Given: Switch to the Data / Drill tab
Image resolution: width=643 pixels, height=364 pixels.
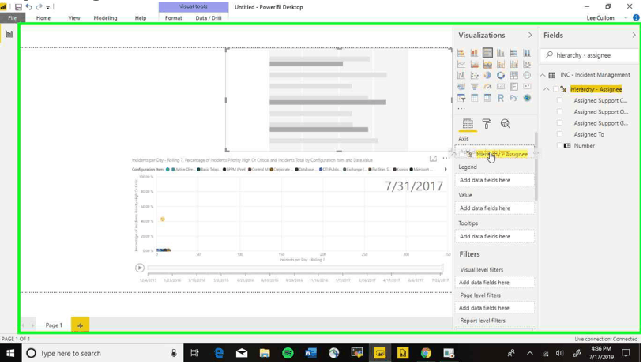Looking at the screenshot, I should (x=209, y=18).
